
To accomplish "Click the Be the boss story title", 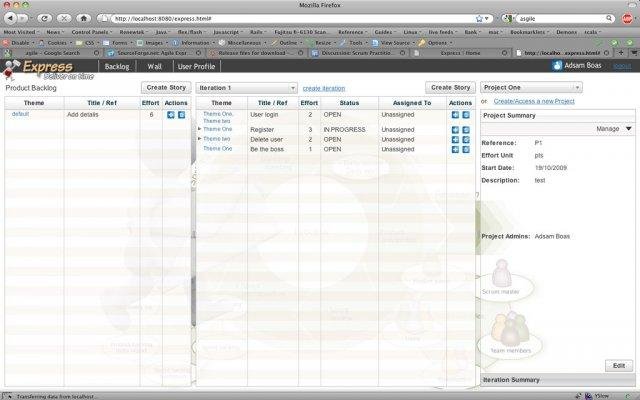I will pyautogui.click(x=267, y=149).
